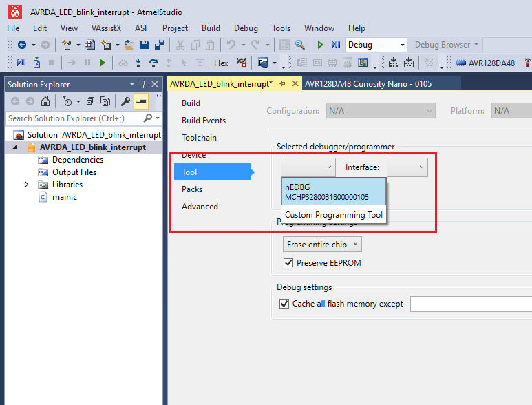Click the search magnifier in Solution Explorer
This screenshot has width=532, height=405.
[x=147, y=118]
